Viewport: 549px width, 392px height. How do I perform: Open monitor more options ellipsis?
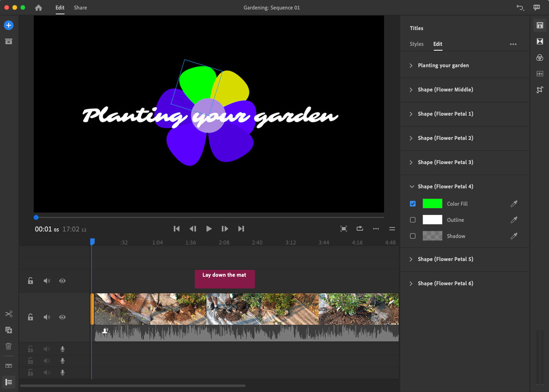pos(376,229)
